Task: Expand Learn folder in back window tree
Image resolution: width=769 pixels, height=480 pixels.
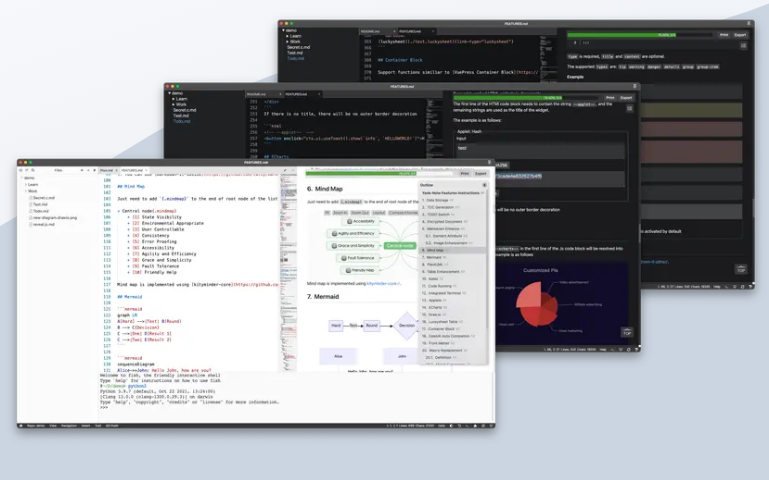Action: pos(287,36)
